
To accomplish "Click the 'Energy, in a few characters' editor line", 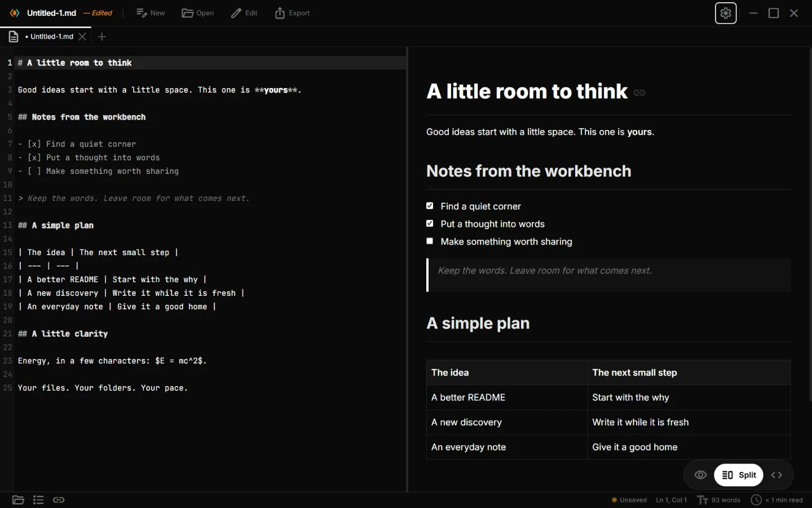I will (x=112, y=361).
